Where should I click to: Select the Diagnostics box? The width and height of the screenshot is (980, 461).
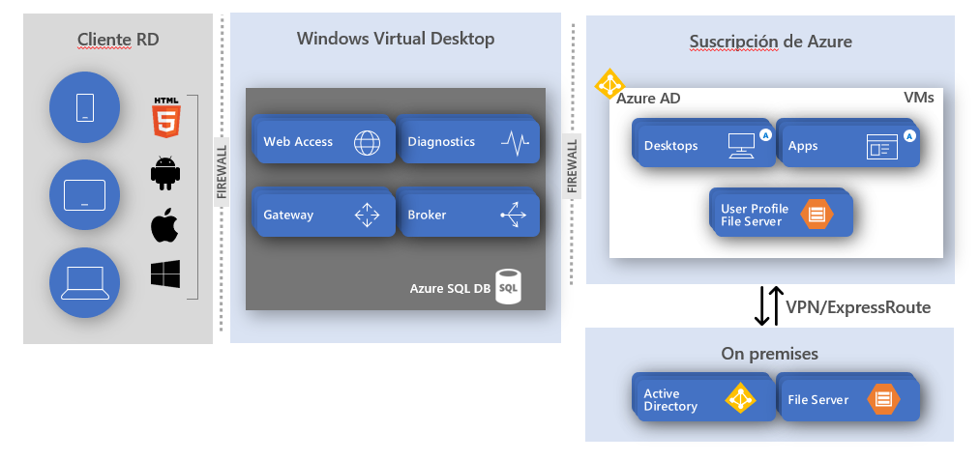tap(468, 140)
